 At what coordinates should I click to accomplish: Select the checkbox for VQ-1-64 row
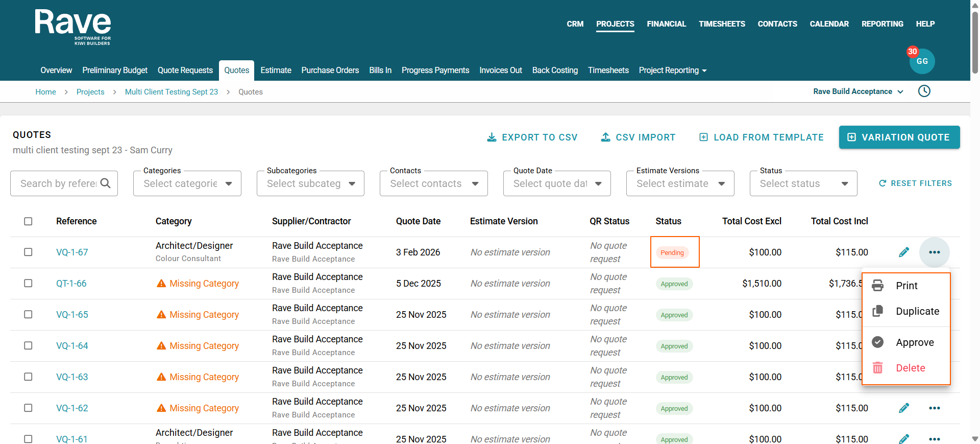(28, 346)
